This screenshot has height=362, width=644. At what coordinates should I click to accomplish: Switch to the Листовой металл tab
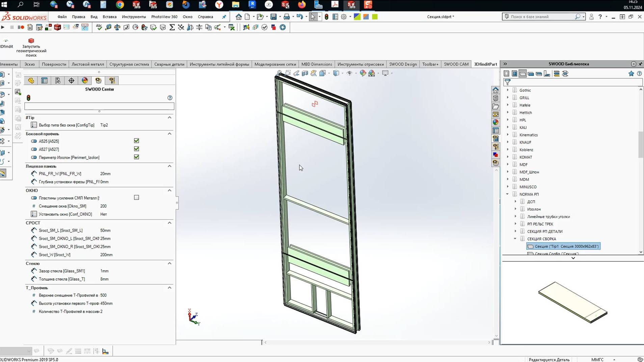tap(88, 64)
